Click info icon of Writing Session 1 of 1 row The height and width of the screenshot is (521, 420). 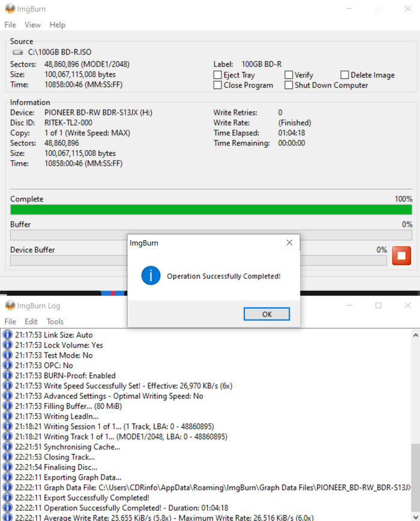click(x=7, y=426)
